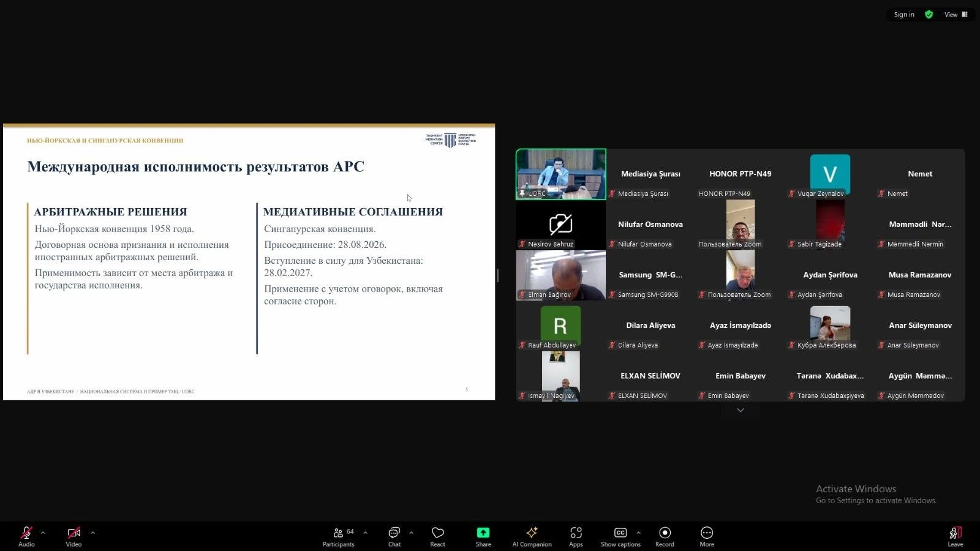Viewport: 980px width, 551px height.
Task: Click the green encryption shield icon
Action: [929, 15]
